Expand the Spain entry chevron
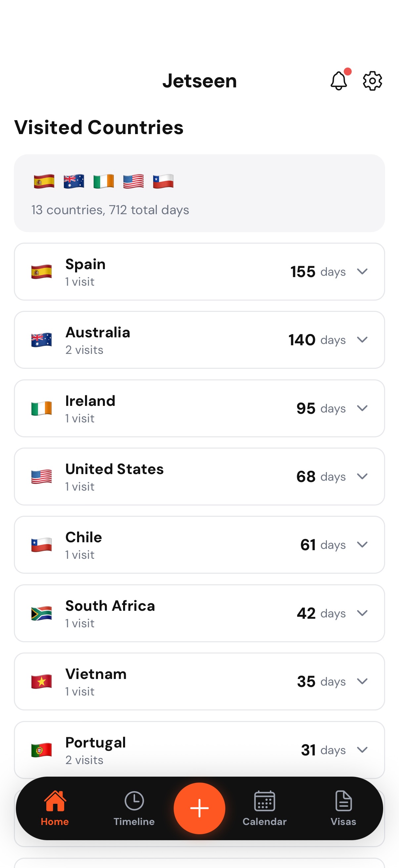399x868 pixels. 362,271
